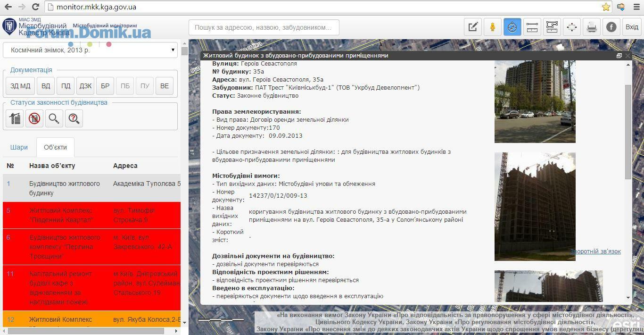Click the popup scrollbar down arrow

628,298
